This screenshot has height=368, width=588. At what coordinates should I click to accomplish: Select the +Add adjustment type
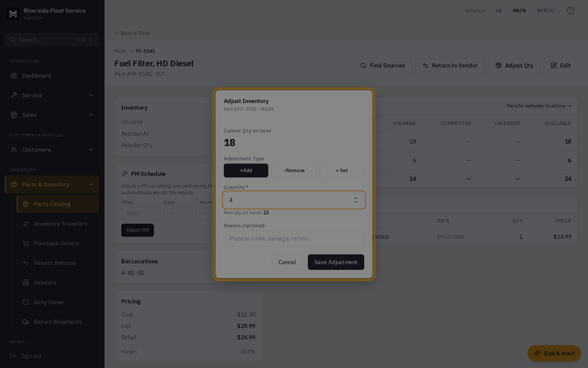[x=246, y=170]
